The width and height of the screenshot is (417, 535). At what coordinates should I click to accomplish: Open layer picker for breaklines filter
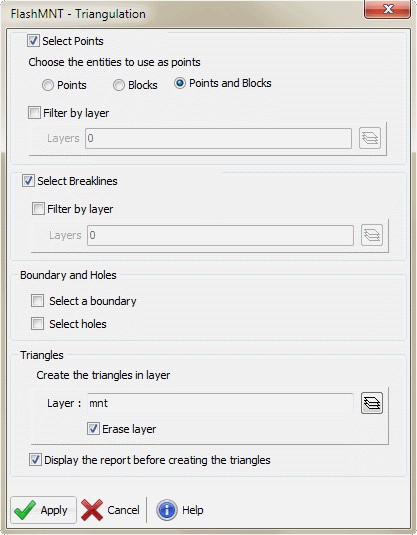tap(372, 235)
